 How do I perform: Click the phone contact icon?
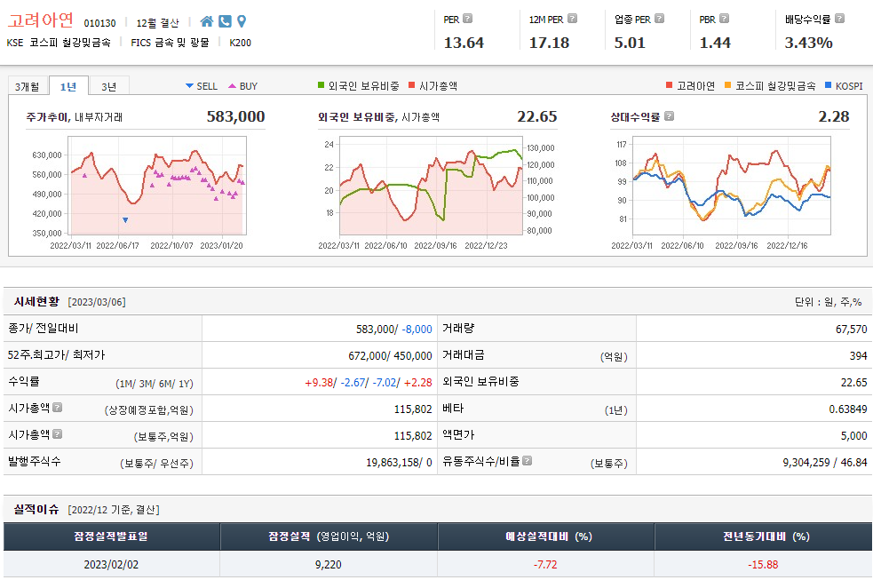click(x=225, y=21)
